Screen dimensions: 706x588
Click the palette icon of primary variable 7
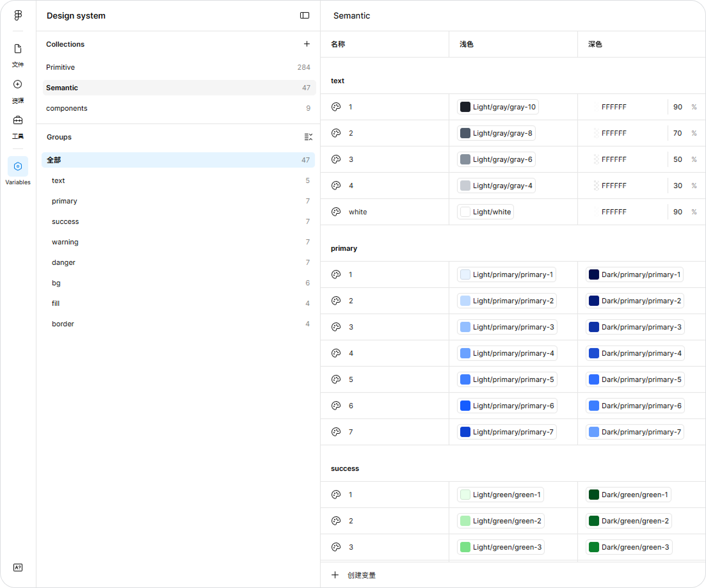336,432
